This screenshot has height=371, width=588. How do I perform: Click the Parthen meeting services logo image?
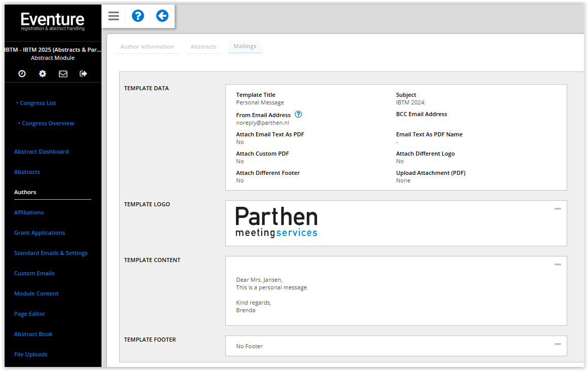click(x=276, y=222)
